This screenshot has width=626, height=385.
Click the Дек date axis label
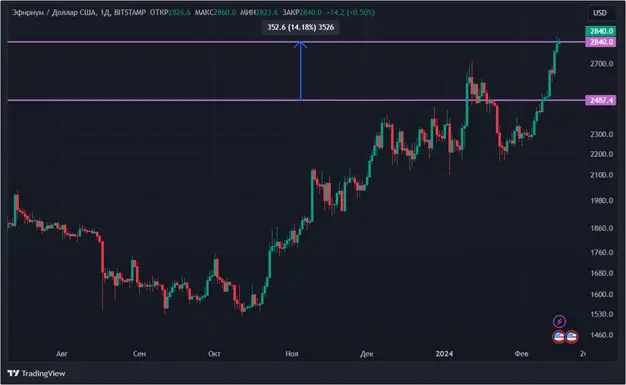[366, 353]
